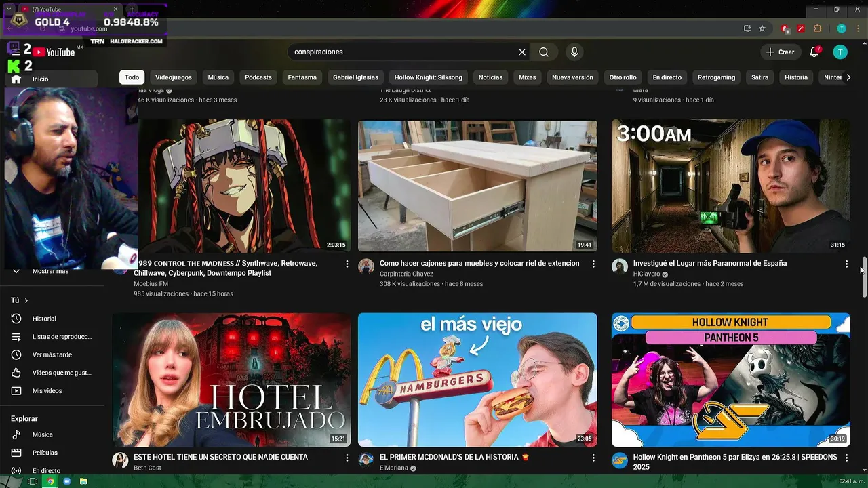The width and height of the screenshot is (868, 488).
Task: Expand sidebar with Mostrar más
Action: [x=50, y=271]
